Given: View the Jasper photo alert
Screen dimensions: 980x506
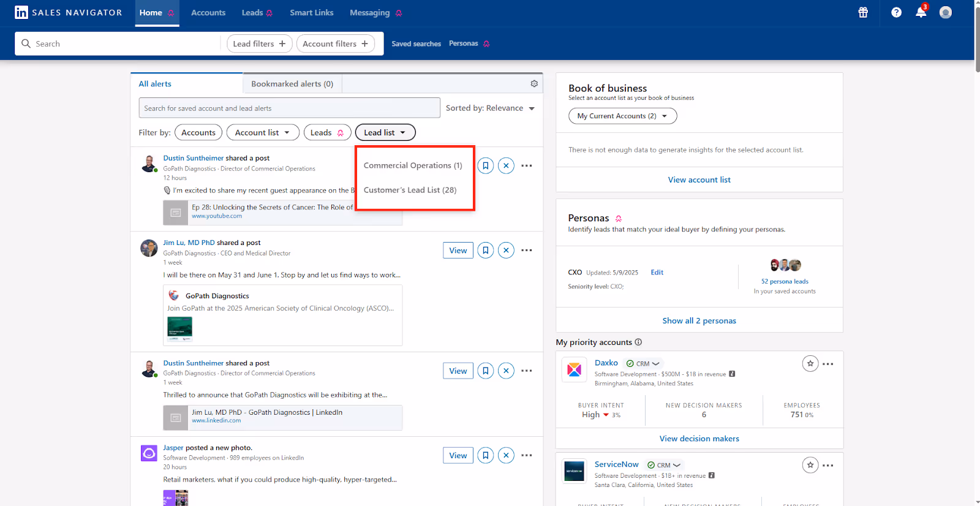Looking at the screenshot, I should (x=458, y=455).
